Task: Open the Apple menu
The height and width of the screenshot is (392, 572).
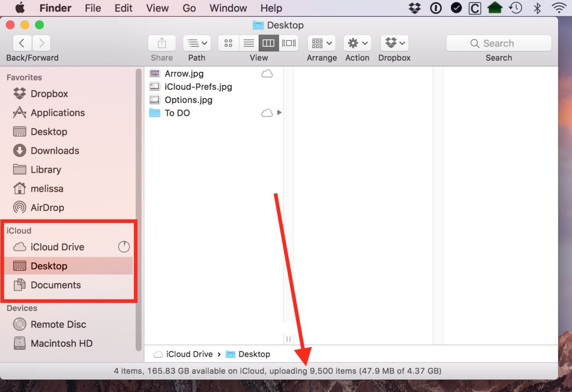Action: tap(21, 8)
